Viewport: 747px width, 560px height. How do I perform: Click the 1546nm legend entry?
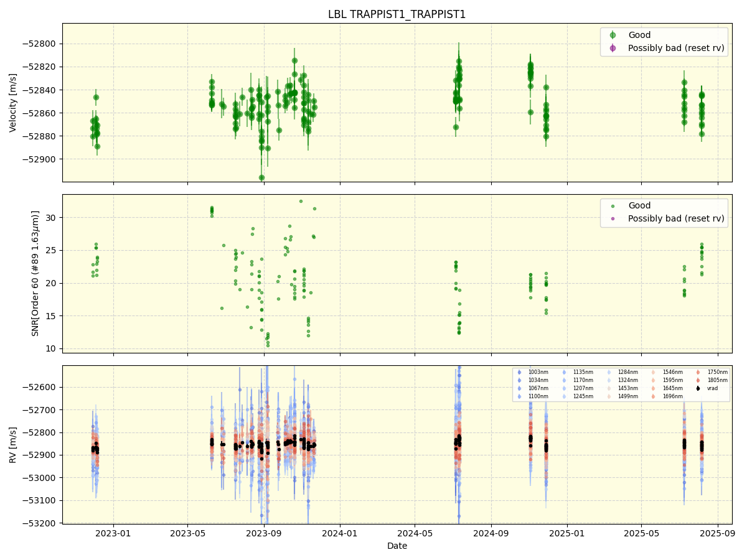(x=667, y=372)
